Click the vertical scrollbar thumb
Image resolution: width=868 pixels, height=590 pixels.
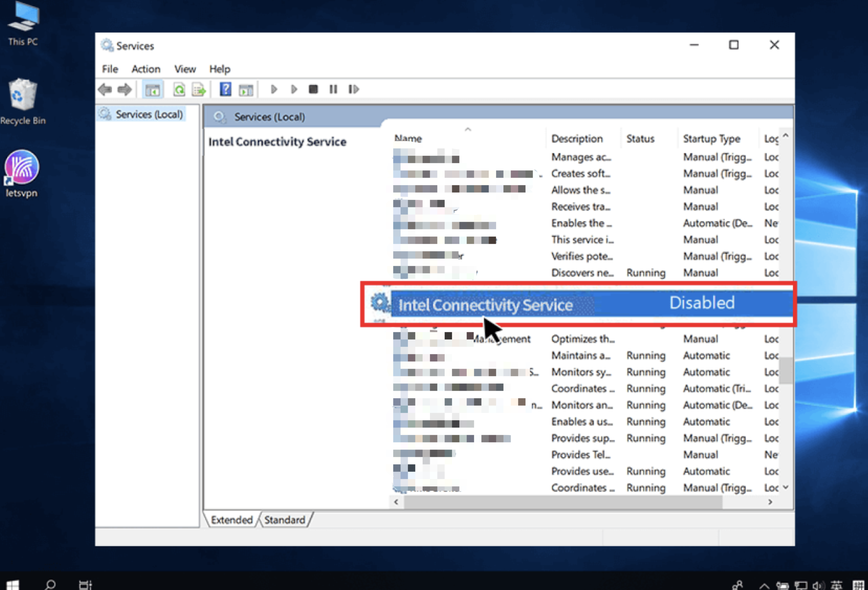(x=785, y=370)
